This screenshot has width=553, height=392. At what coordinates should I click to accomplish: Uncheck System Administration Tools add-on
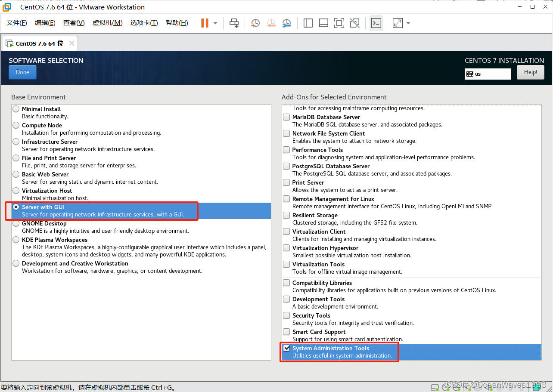tap(286, 348)
